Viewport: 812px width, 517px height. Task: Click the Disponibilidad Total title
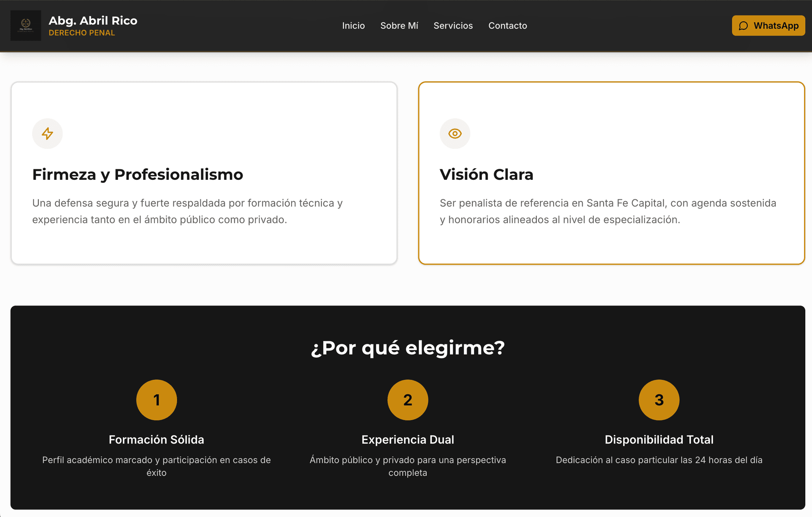click(659, 440)
